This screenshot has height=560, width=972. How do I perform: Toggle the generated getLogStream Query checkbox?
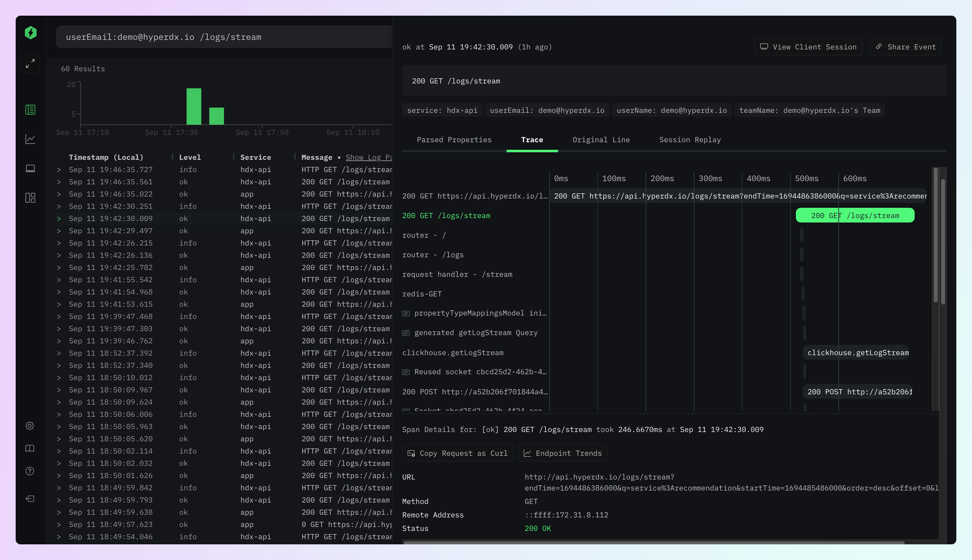407,333
